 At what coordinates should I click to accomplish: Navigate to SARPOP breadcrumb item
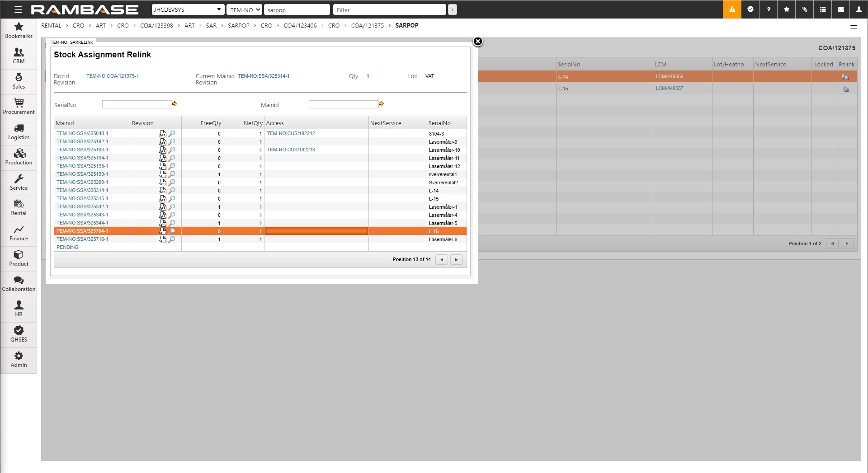[238, 26]
